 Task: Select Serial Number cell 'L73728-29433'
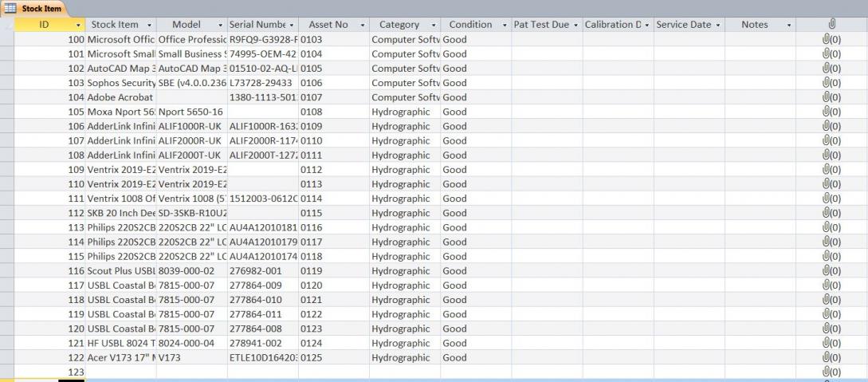tap(263, 82)
